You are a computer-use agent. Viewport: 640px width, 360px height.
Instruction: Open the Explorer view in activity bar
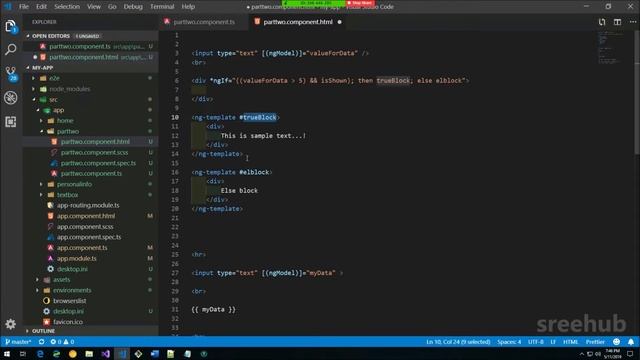(11, 27)
